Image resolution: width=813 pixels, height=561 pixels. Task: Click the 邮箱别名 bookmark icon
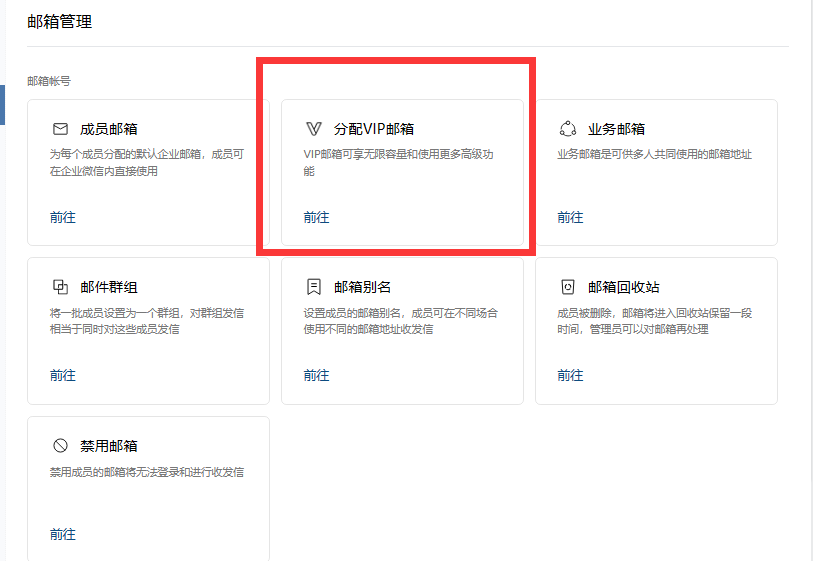coord(314,287)
